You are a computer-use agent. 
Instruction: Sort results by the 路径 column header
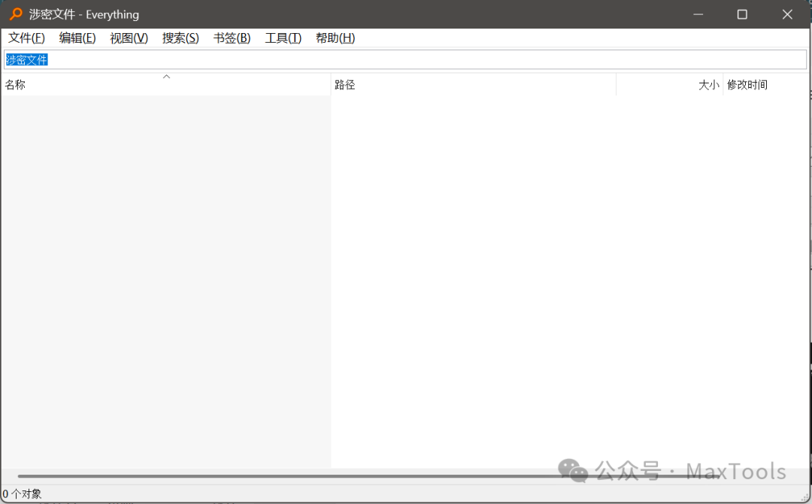tap(474, 84)
